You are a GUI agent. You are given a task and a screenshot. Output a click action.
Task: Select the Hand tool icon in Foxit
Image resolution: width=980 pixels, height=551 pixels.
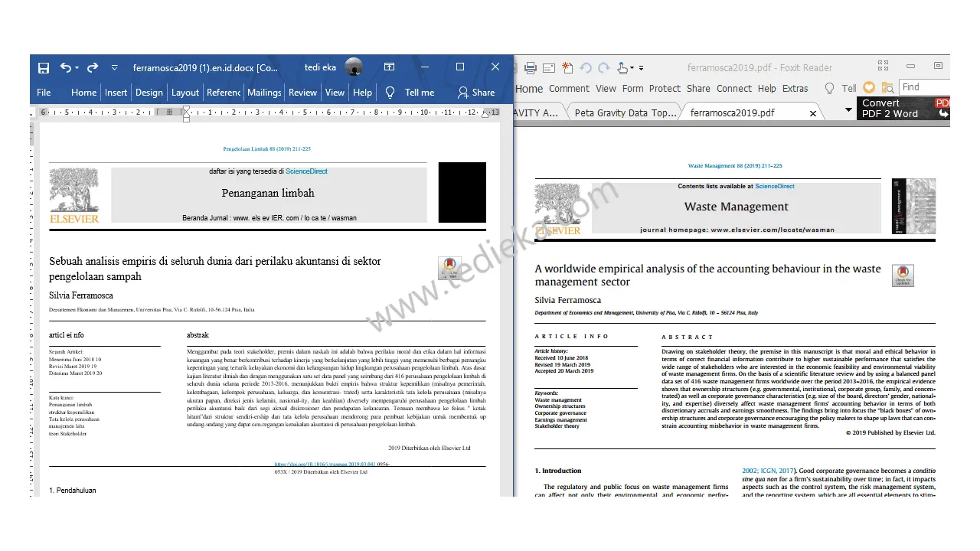pos(623,68)
